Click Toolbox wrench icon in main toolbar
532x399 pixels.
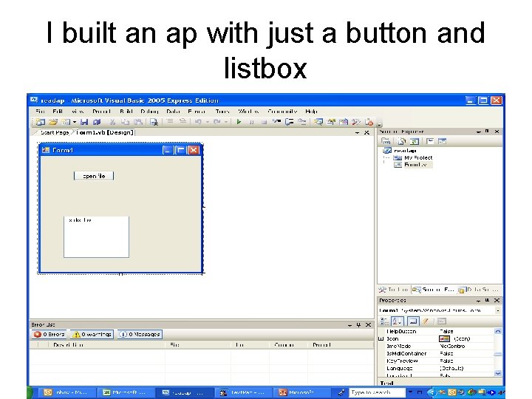[x=356, y=122]
